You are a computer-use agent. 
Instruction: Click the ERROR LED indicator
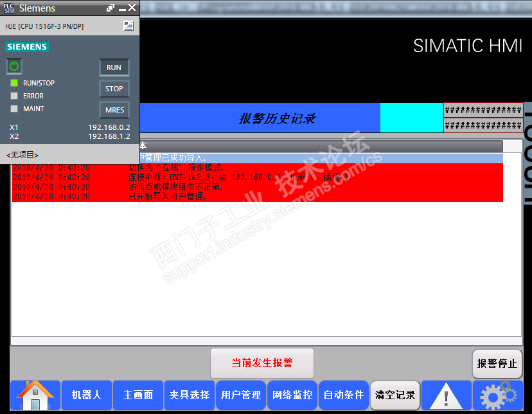[14, 96]
